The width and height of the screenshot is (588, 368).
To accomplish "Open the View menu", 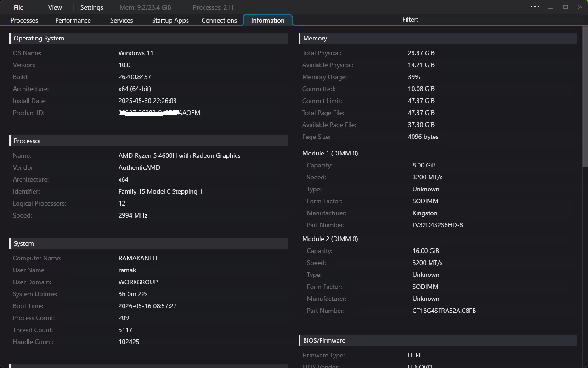I will coord(55,7).
